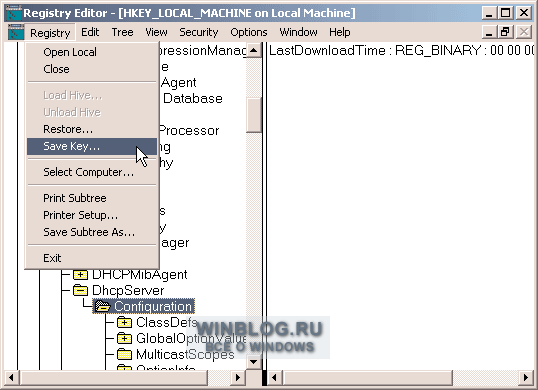Open the Registry menu
The image size is (538, 390).
tap(50, 33)
